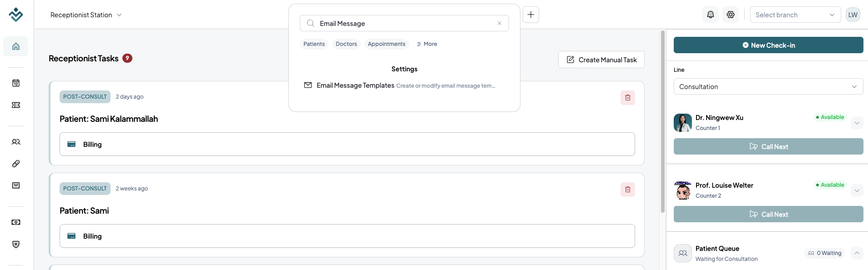Open Billing for Patient: Sami
The image size is (868, 270).
pyautogui.click(x=347, y=236)
